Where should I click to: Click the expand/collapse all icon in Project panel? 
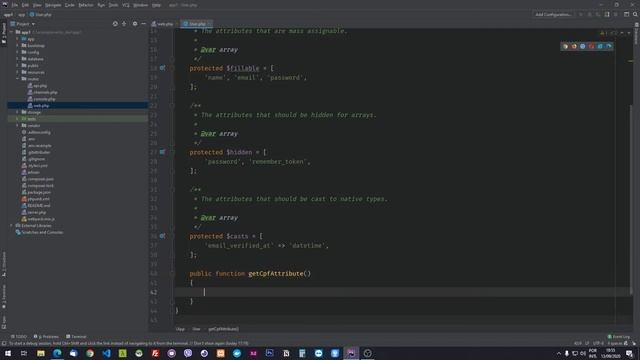click(124, 24)
